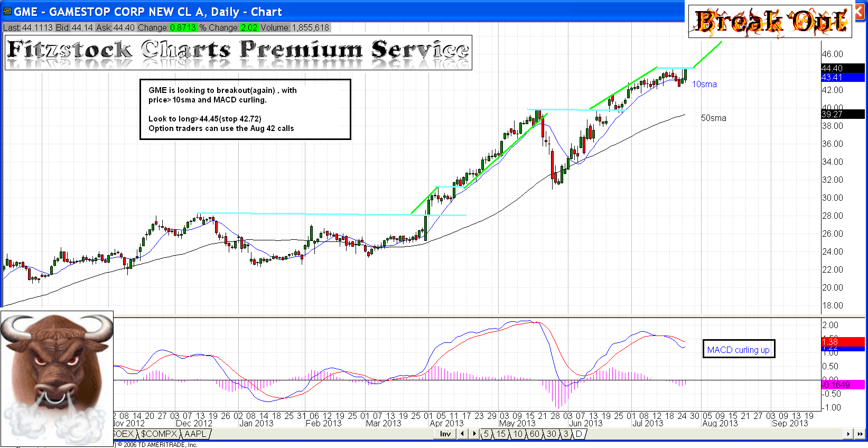Click the 18.00 price axis label
This screenshot has width=868, height=448.
coord(833,305)
